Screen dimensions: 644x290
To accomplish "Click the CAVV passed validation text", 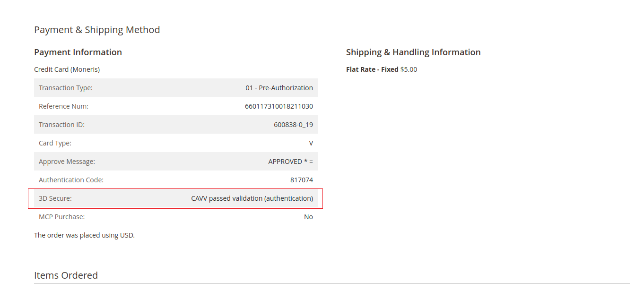I will coord(252,198).
